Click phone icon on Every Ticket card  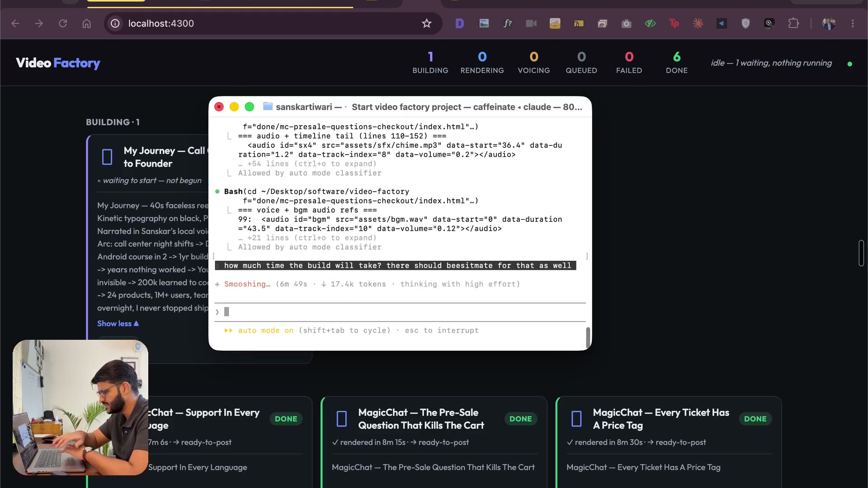pyautogui.click(x=576, y=419)
